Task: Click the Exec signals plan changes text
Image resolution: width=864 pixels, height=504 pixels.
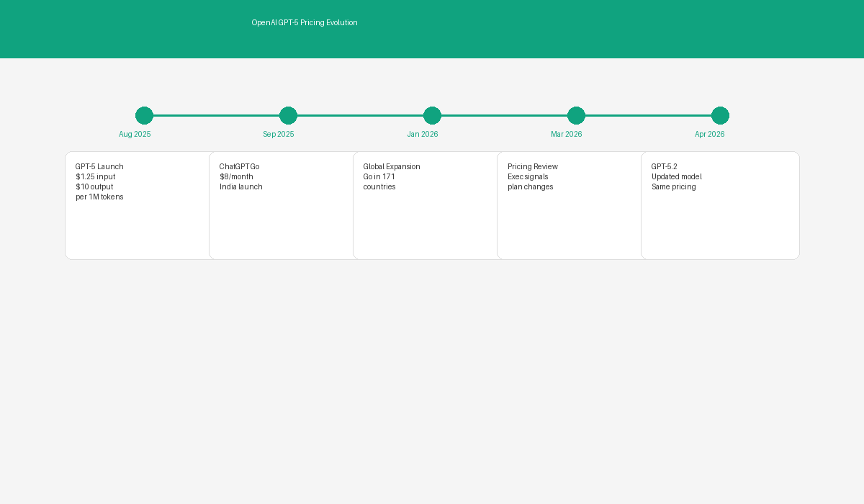Action: pyautogui.click(x=530, y=181)
